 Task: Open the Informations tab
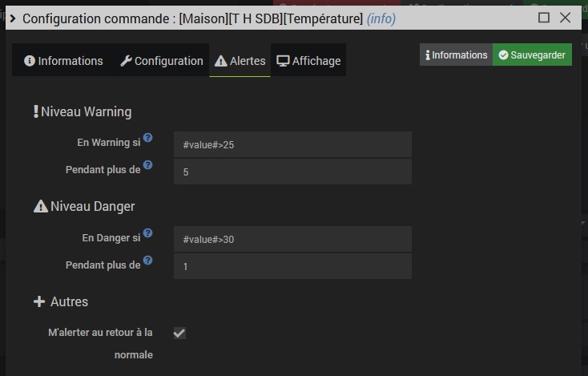coord(63,61)
